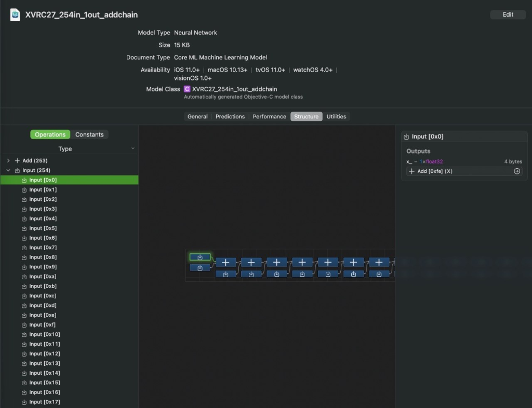This screenshot has width=532, height=408.
Task: Click the input icon of Input [0x2]
Action: [x=24, y=200]
